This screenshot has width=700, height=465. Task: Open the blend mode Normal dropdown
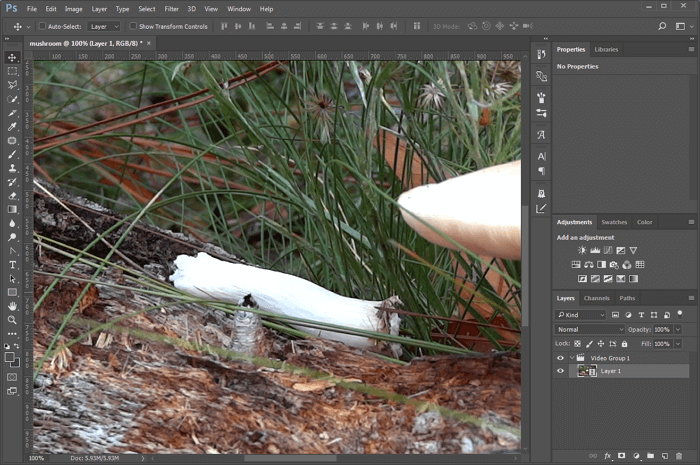coord(590,329)
